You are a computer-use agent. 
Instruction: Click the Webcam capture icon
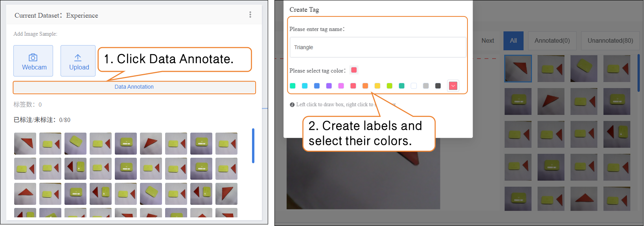(x=33, y=58)
